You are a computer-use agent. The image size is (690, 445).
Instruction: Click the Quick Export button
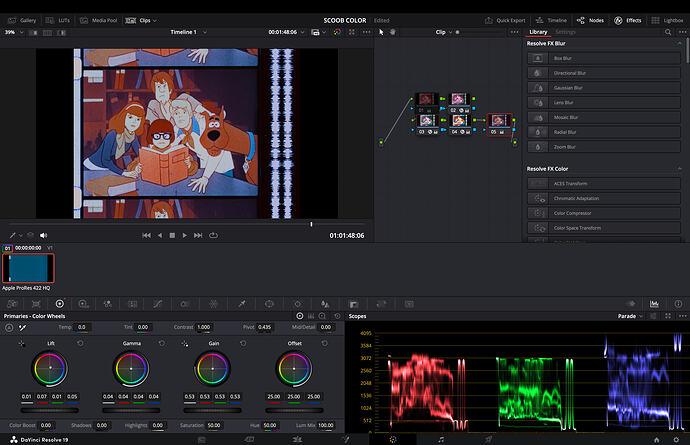coord(505,20)
